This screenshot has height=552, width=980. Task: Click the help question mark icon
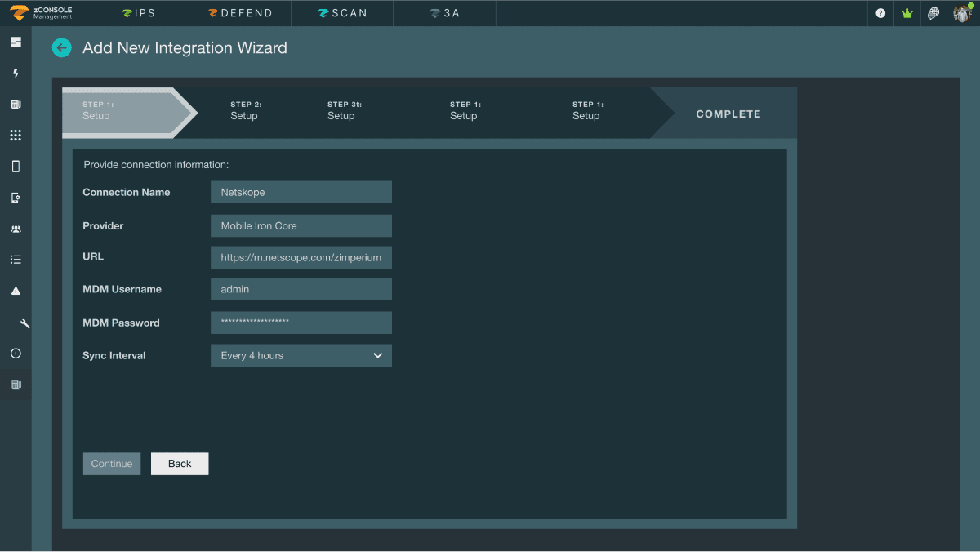880,13
